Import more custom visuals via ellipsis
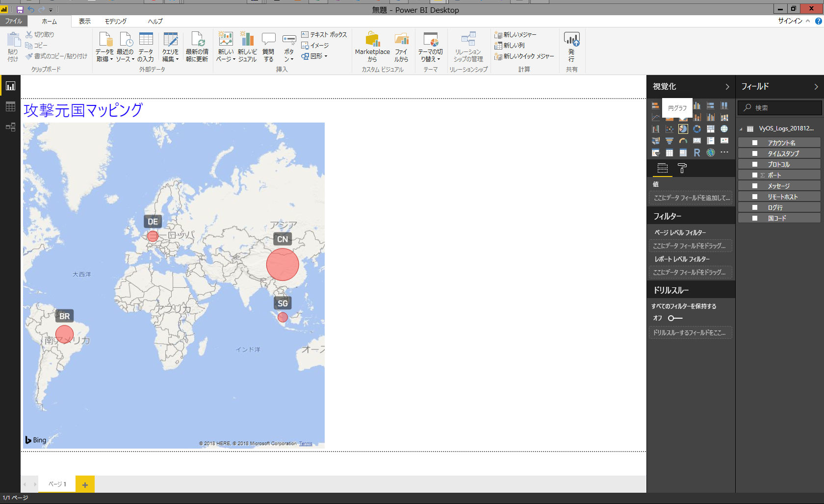This screenshot has height=504, width=824. tap(724, 152)
